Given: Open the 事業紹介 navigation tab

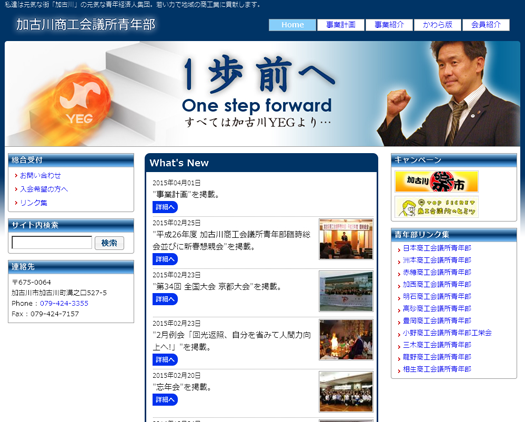Looking at the screenshot, I should click(x=389, y=25).
